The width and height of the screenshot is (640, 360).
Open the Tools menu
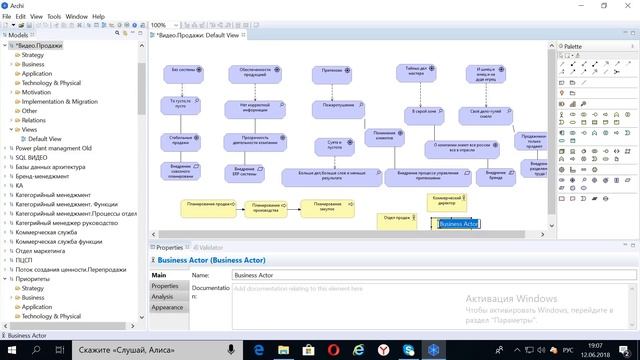(x=54, y=16)
